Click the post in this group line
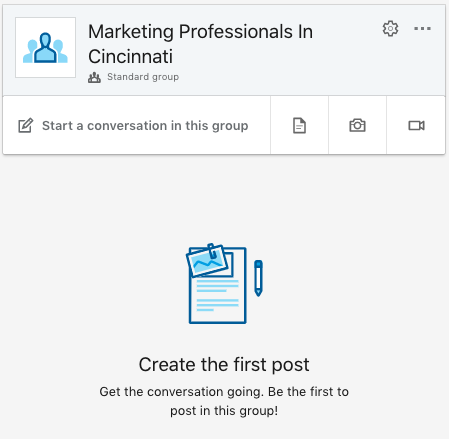 pyautogui.click(x=224, y=411)
